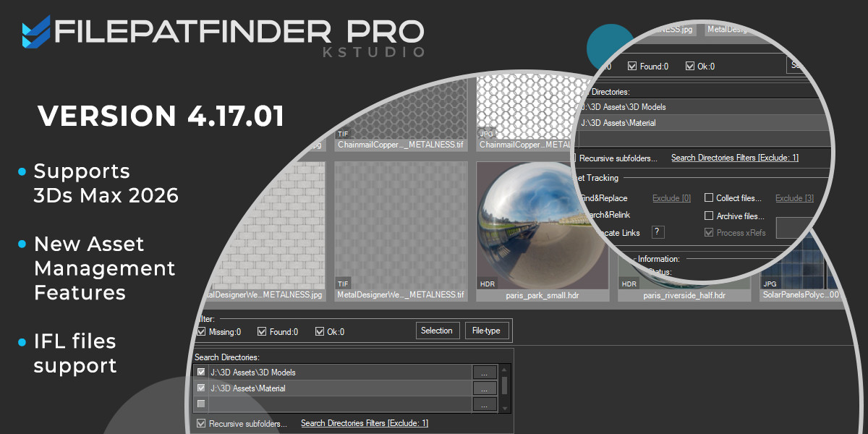Click the Recursive subfolders label in magnified circle
Image resolution: width=868 pixels, height=434 pixels.
[x=618, y=158]
